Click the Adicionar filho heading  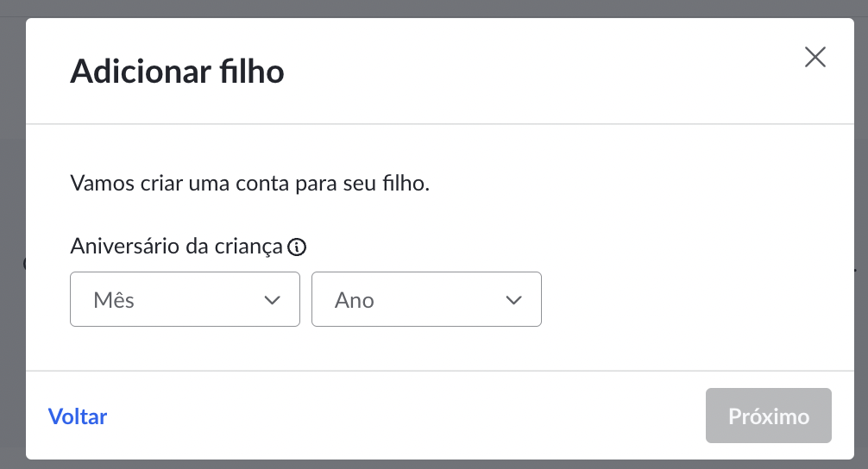[x=177, y=72]
